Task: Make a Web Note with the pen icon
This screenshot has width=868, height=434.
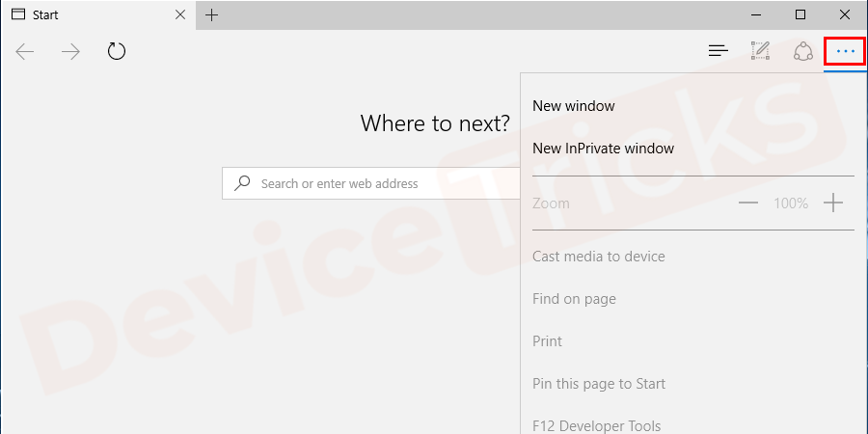Action: 761,51
